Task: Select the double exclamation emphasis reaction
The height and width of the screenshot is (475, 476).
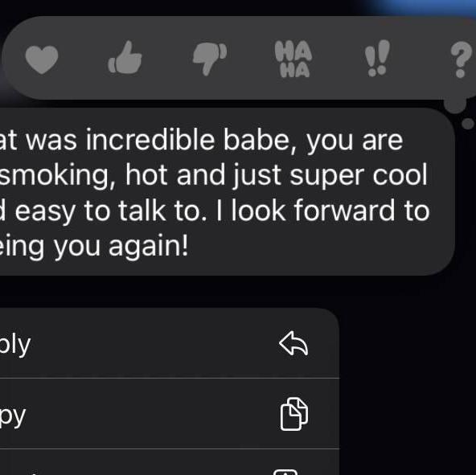Action: click(377, 58)
